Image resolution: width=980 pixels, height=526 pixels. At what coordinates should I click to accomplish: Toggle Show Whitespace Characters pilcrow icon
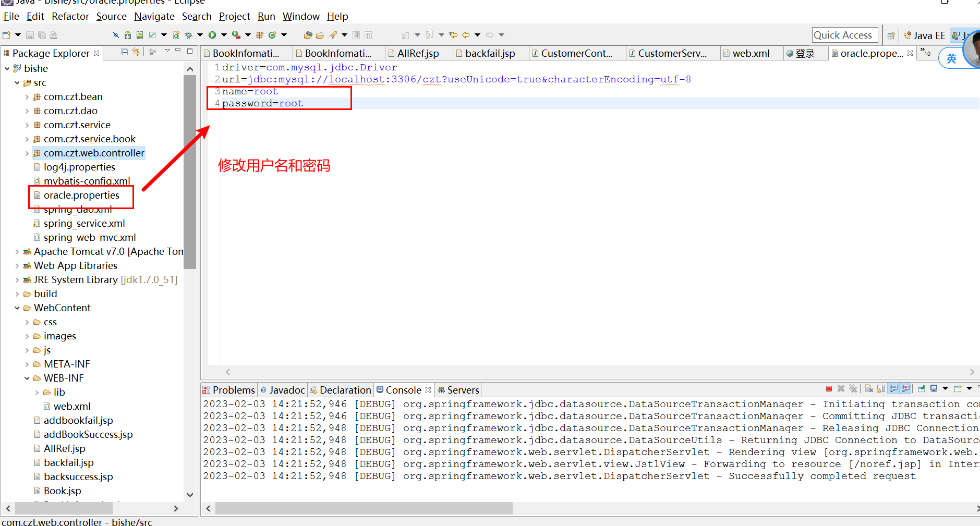tap(368, 35)
